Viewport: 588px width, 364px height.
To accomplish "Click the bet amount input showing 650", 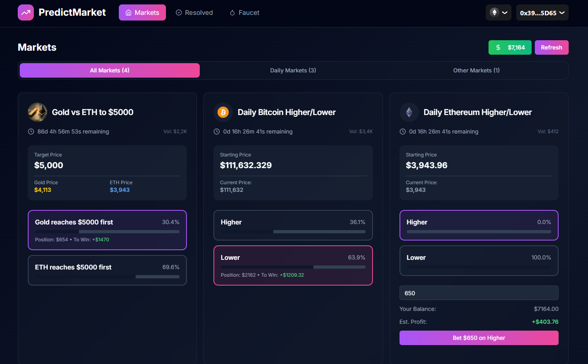I will pyautogui.click(x=478, y=293).
